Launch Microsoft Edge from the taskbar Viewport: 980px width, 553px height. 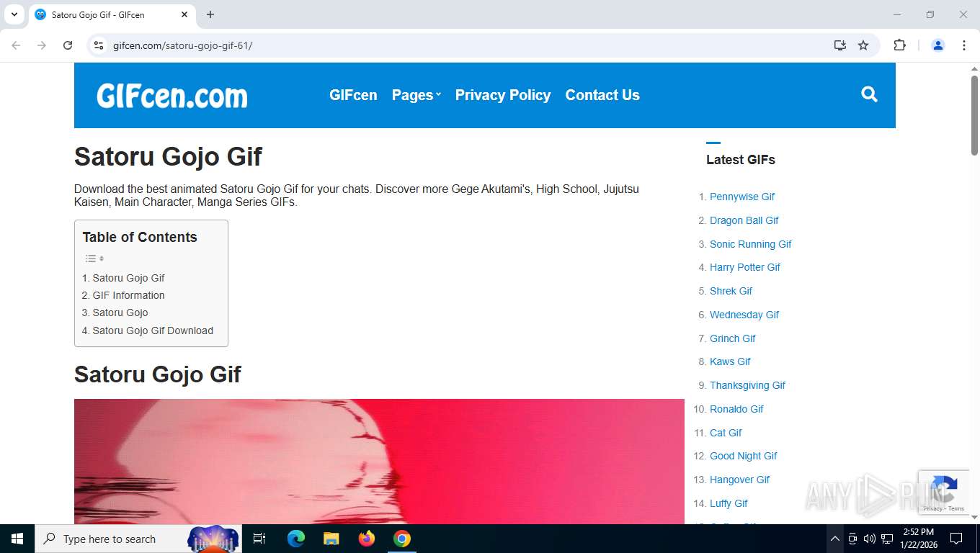(296, 539)
